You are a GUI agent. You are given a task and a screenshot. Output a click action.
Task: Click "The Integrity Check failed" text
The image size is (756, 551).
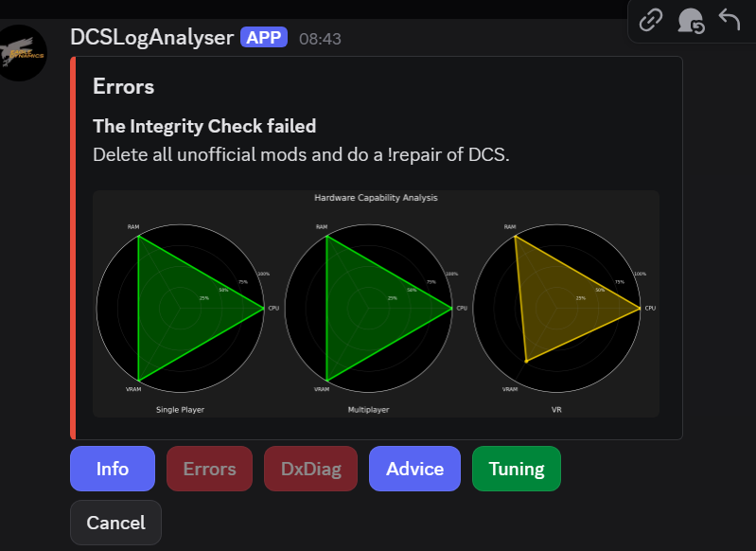coord(204,126)
